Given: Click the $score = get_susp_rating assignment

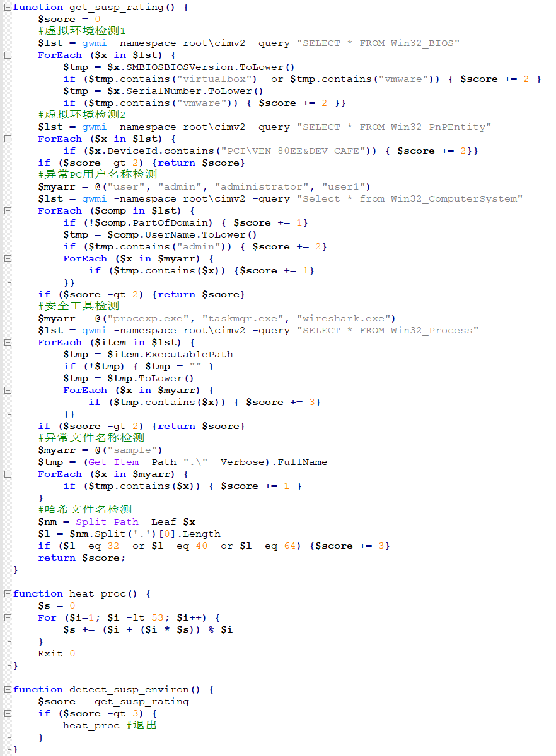Looking at the screenshot, I should pyautogui.click(x=113, y=701).
